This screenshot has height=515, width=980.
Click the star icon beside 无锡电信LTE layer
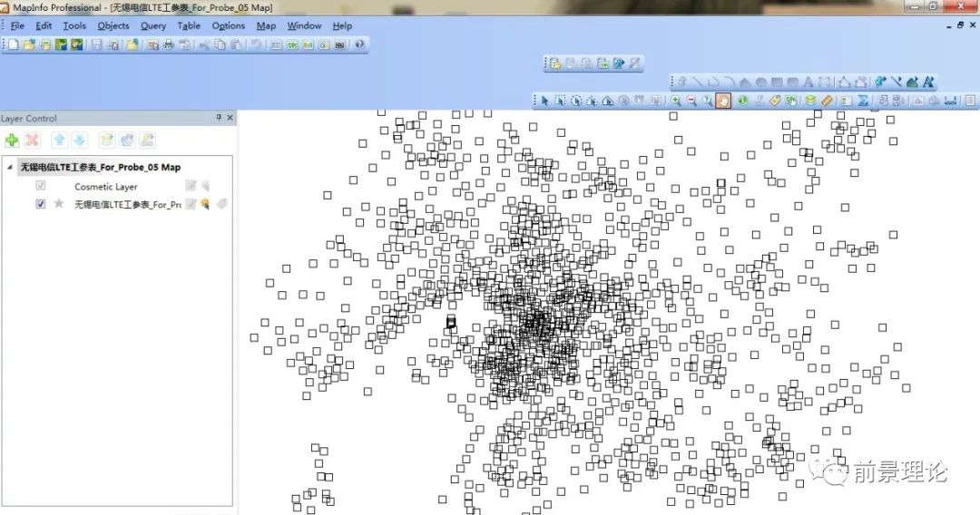[x=59, y=203]
